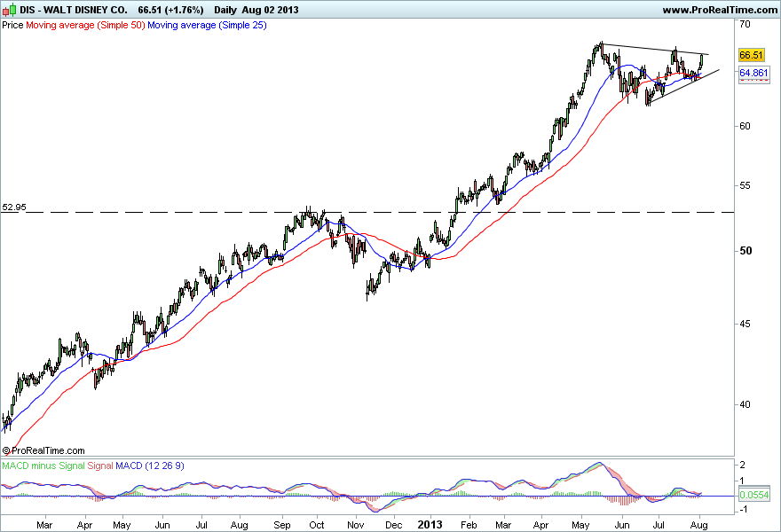The image size is (781, 532).
Task: Click the 'Aug' label left of Sep
Action: point(239,525)
